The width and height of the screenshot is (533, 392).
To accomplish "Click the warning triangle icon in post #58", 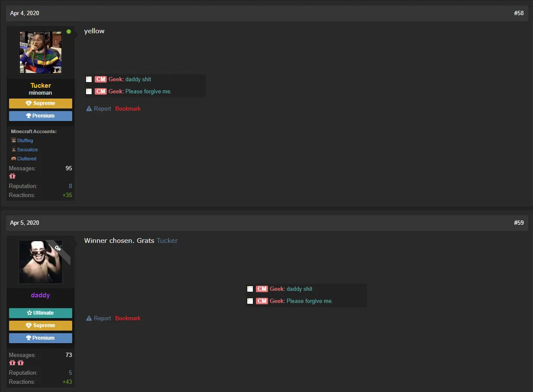I will point(89,109).
